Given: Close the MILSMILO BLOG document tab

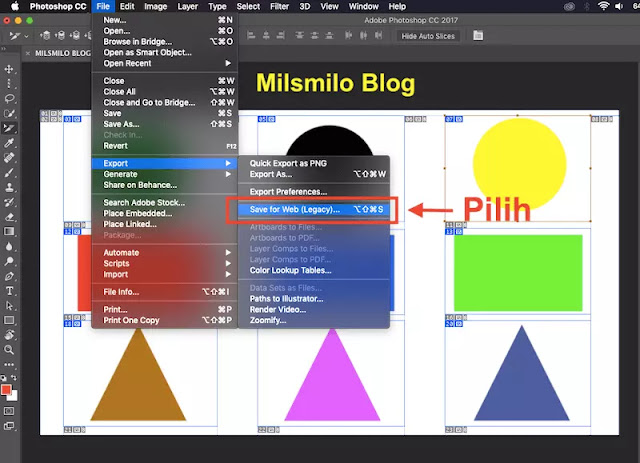Looking at the screenshot, I should (x=27, y=53).
